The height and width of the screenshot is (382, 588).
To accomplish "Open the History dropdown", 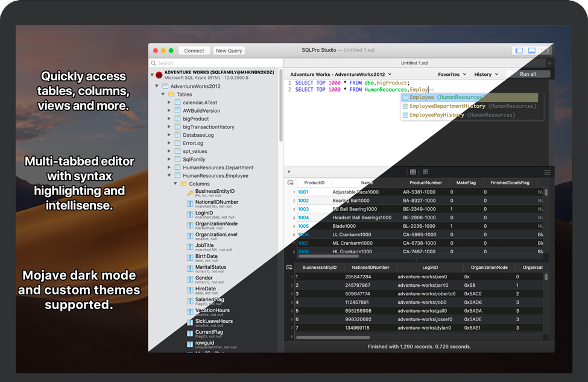I will tap(486, 75).
